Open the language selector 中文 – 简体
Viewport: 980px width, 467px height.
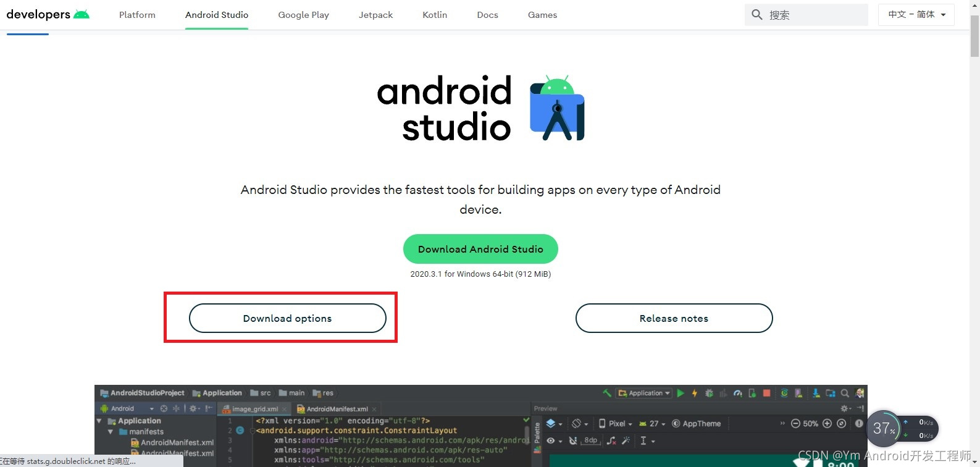[916, 14]
